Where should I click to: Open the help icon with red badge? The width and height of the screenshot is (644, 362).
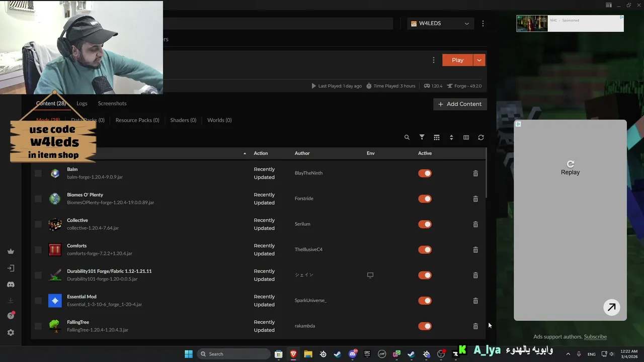[x=11, y=316]
